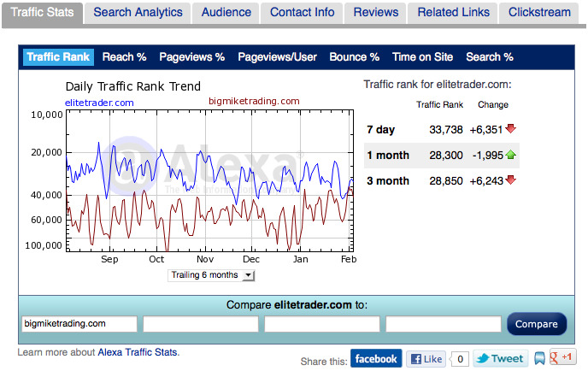Click the Daily Traffic Rank Trend title
The height and width of the screenshot is (371, 588).
click(x=133, y=86)
